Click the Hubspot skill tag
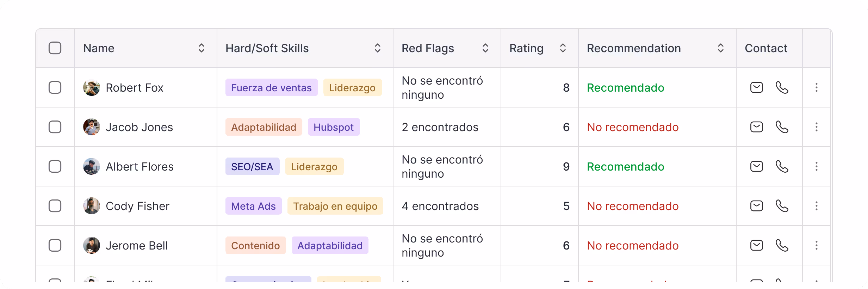Image resolution: width=868 pixels, height=289 pixels. 334,127
